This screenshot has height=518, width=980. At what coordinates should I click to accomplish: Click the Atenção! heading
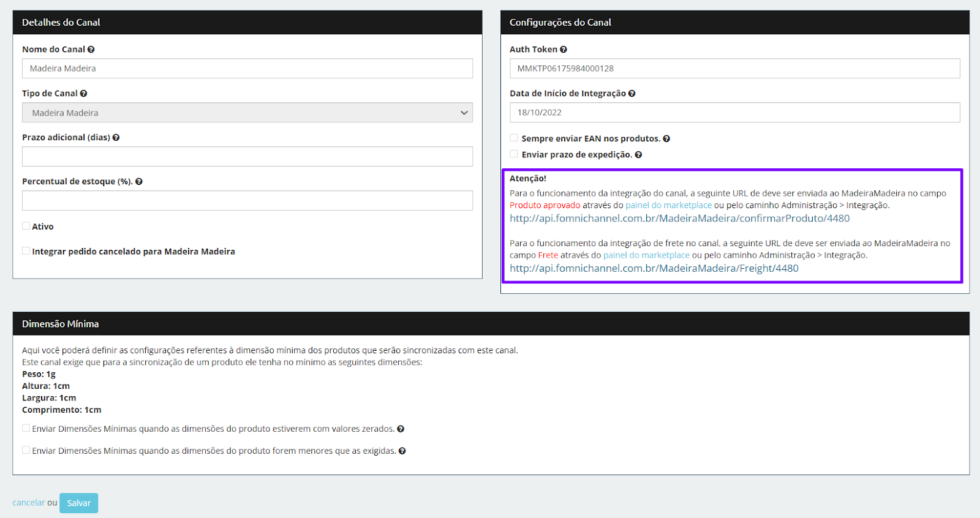(528, 178)
